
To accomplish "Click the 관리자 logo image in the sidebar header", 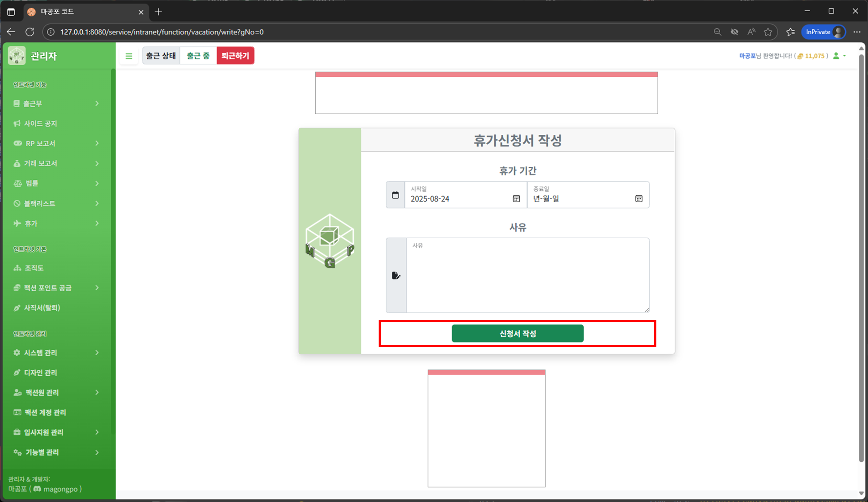I will 17,56.
